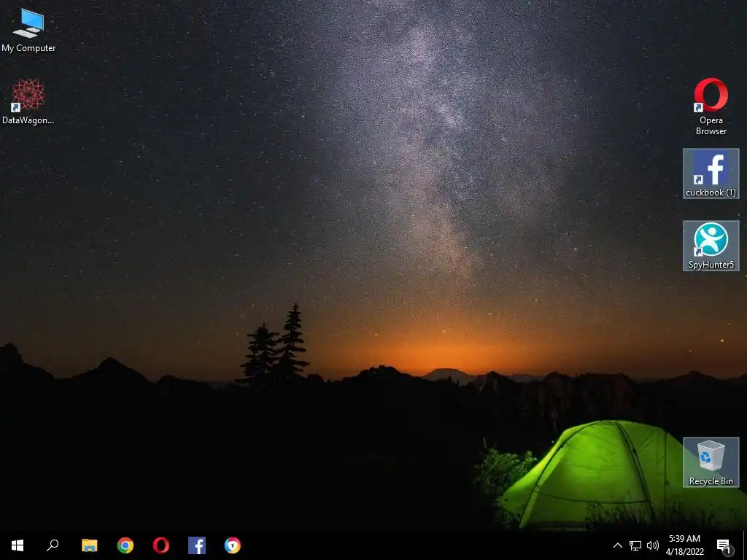Select the Recycle Bin desktop icon
This screenshot has width=747, height=560.
click(x=711, y=462)
